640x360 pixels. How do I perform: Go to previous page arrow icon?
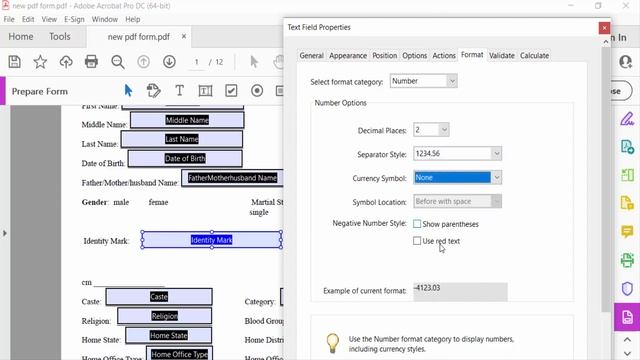tap(143, 62)
